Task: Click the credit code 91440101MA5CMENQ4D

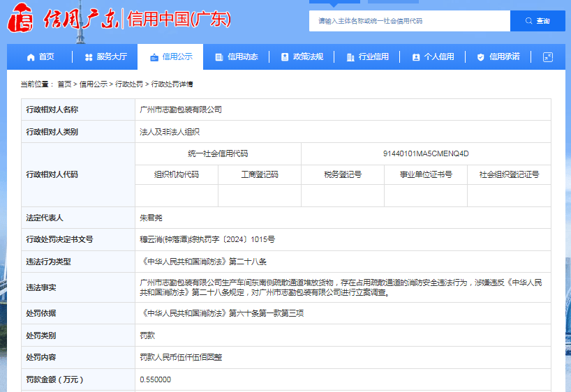Action: pyautogui.click(x=426, y=153)
